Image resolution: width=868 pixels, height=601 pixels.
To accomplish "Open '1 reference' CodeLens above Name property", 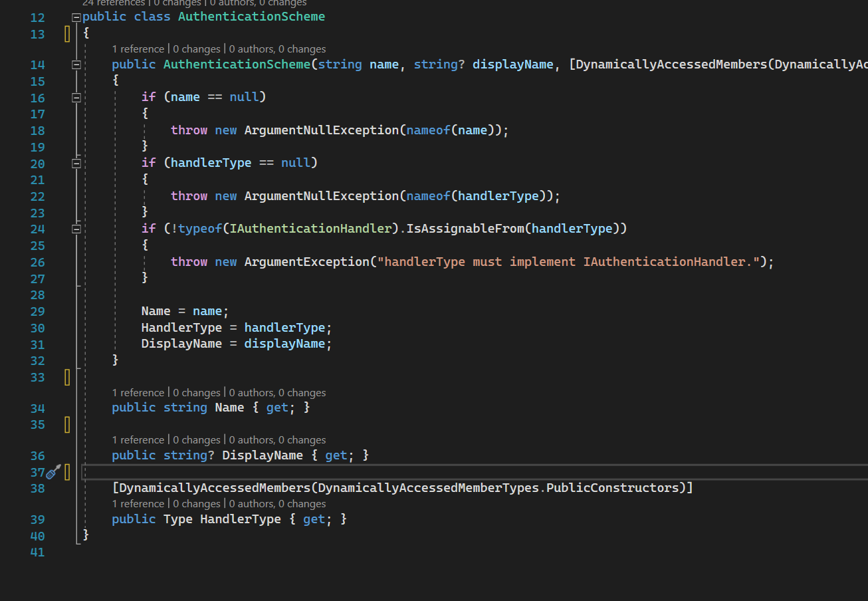I will [138, 393].
